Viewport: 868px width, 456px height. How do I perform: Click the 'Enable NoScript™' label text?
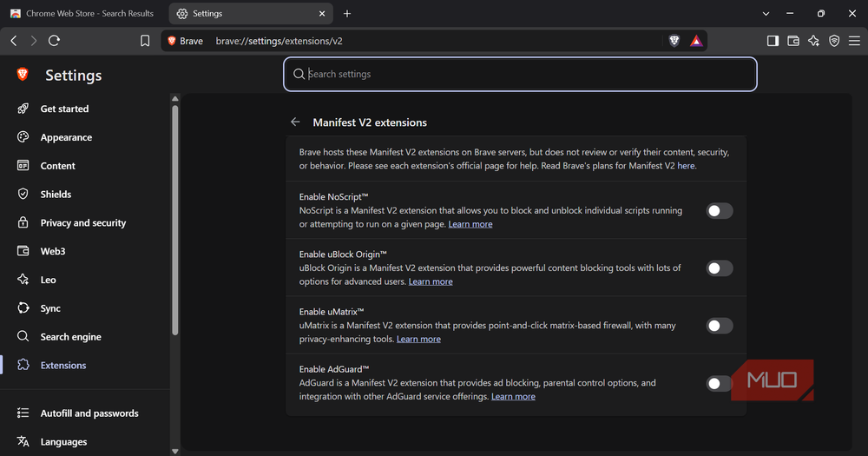click(333, 196)
